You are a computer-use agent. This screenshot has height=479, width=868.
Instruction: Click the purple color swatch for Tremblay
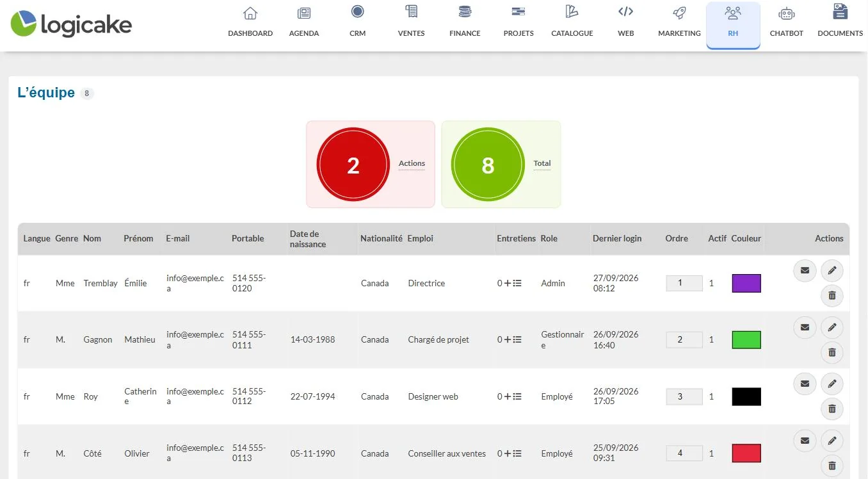coord(746,283)
